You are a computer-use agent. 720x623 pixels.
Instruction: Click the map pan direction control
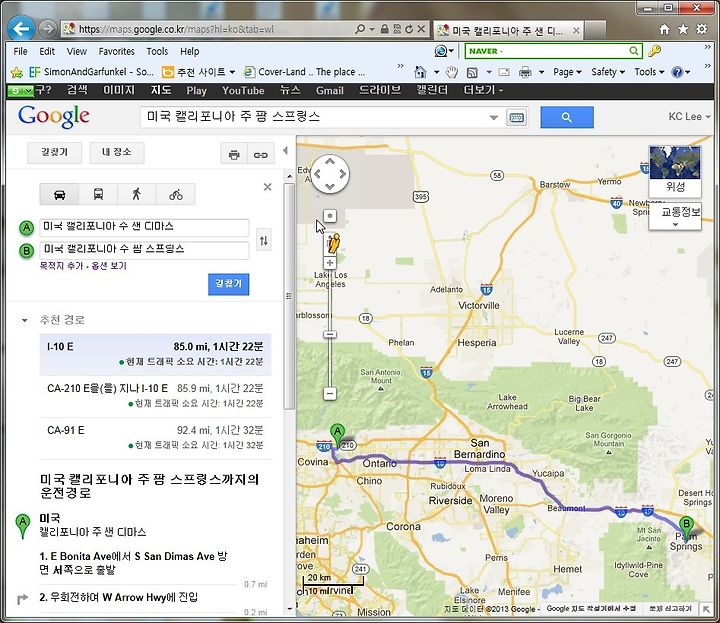(x=330, y=174)
